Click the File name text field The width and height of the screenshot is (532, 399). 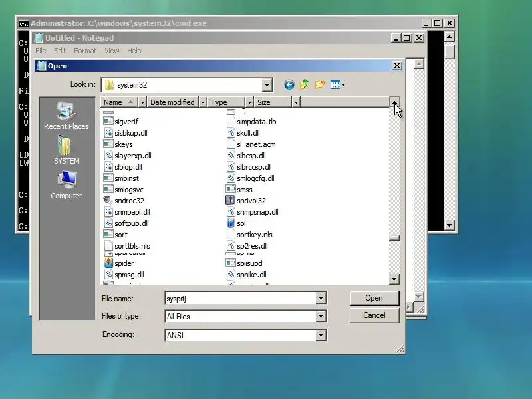tap(240, 298)
